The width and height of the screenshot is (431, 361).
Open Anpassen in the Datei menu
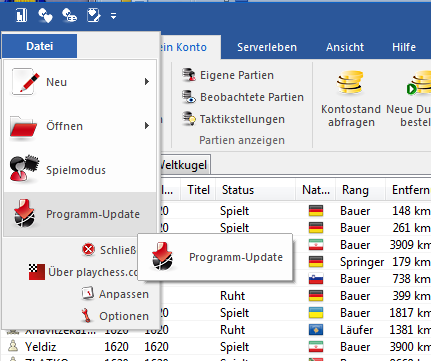[x=115, y=294]
